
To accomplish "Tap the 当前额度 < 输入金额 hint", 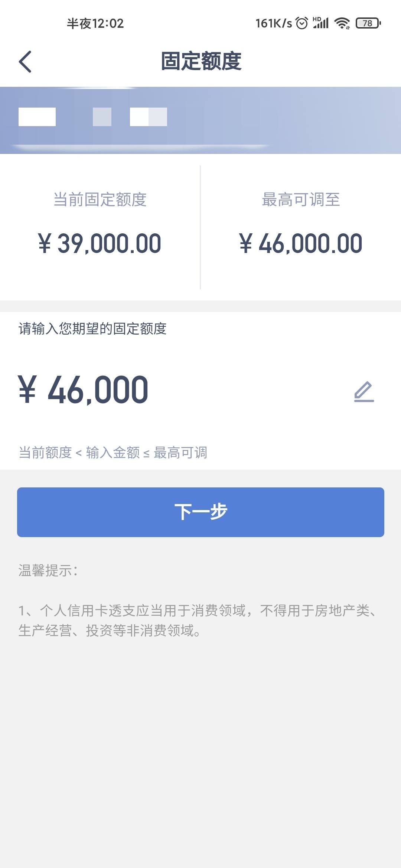I will tap(113, 453).
